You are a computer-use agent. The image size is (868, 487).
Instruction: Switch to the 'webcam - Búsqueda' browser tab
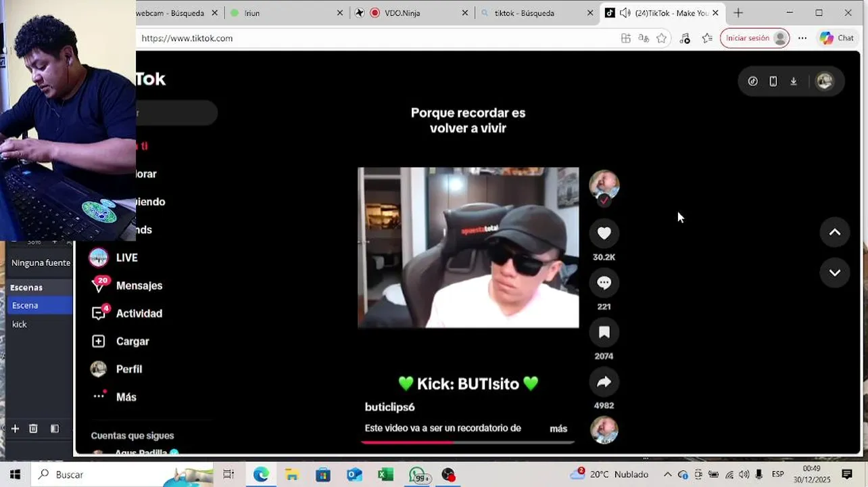pyautogui.click(x=170, y=13)
